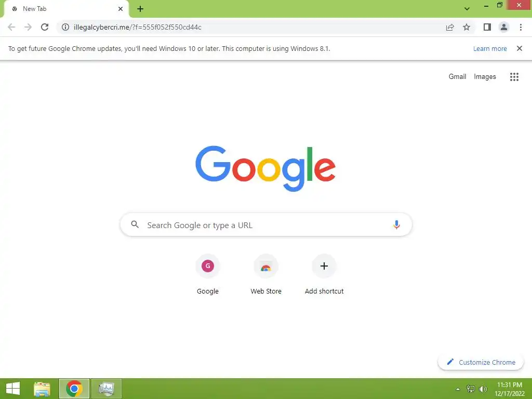The image size is (532, 399).
Task: Bookmark this tab with the star
Action: point(467,27)
